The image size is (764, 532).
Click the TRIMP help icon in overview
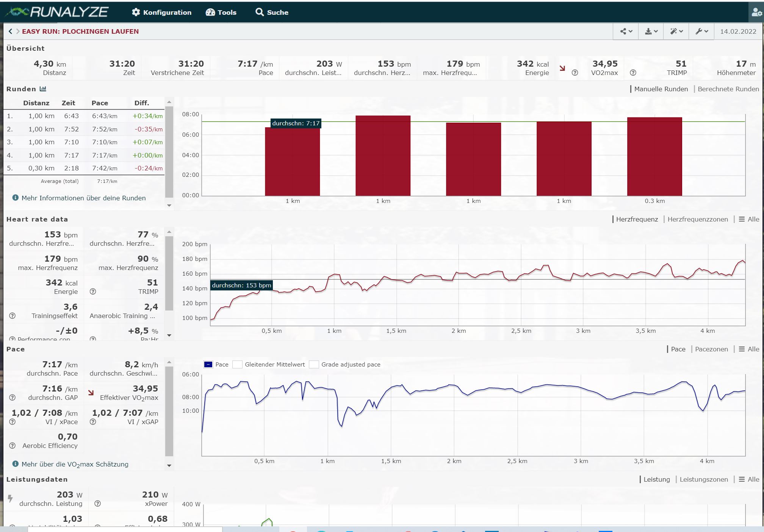click(632, 73)
